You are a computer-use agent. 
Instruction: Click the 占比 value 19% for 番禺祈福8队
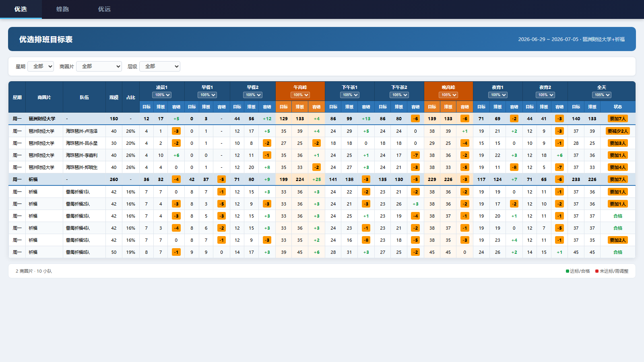click(x=131, y=252)
